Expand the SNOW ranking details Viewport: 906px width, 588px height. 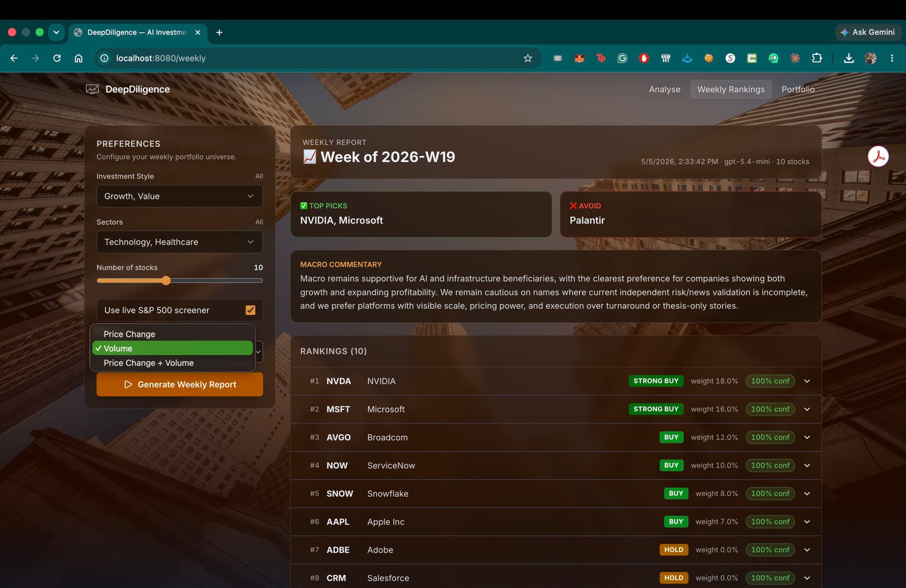point(807,494)
